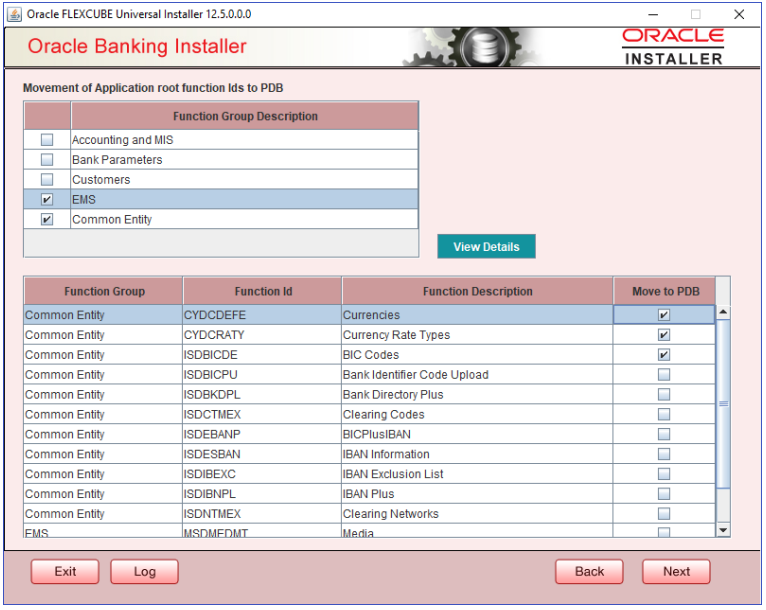Viewport: 766px width, 610px height.
Task: Select the ISDIBNPL function id cell
Action: click(x=262, y=494)
